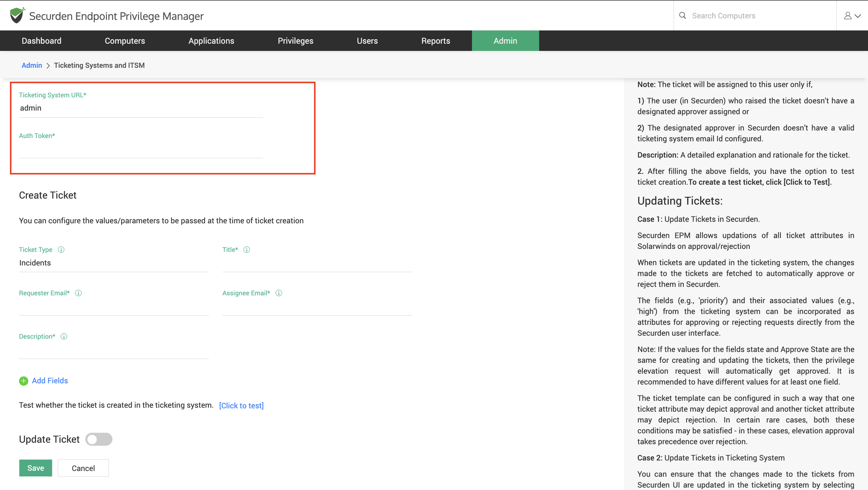Click the Ticketing Systems and ITSM breadcrumb text

[99, 65]
